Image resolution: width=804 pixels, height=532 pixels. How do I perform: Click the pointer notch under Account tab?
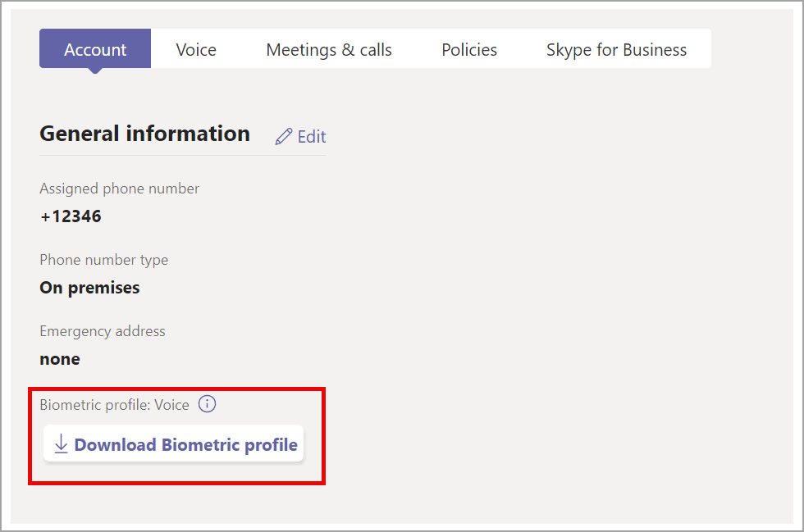coord(95,70)
